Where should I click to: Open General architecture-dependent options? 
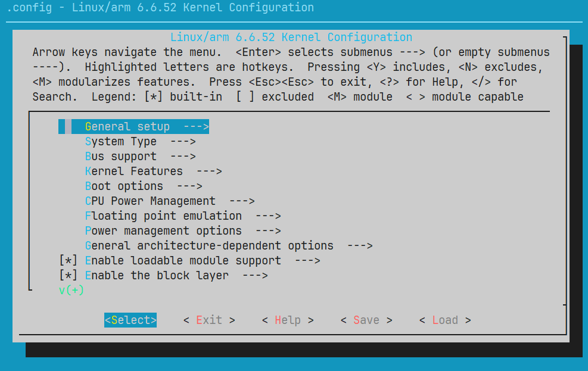point(209,246)
